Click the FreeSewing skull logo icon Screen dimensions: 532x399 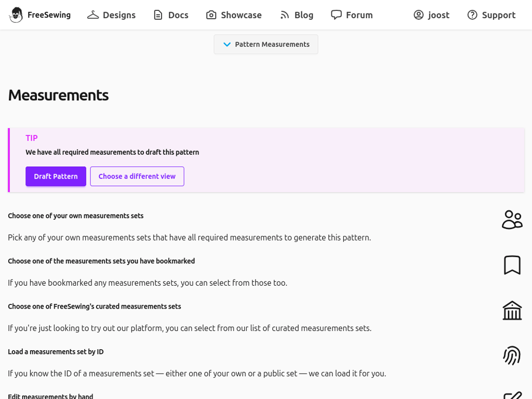pyautogui.click(x=16, y=15)
